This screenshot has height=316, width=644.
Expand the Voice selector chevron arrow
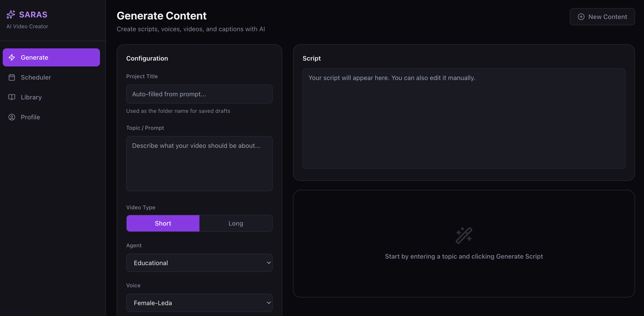(x=269, y=303)
